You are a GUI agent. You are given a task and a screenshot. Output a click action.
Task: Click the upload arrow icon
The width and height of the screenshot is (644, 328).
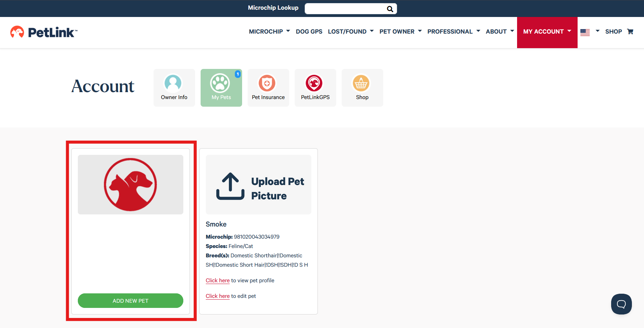pos(230,186)
